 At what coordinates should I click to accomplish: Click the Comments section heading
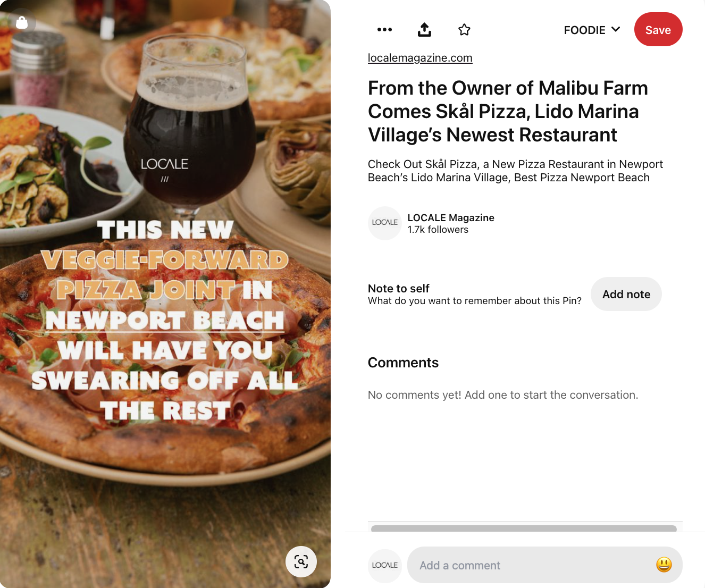[403, 363]
